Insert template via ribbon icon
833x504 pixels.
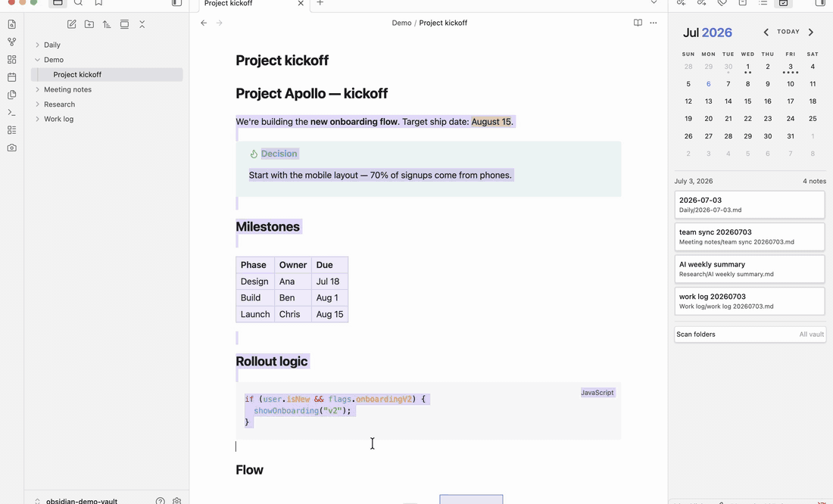coord(11,95)
